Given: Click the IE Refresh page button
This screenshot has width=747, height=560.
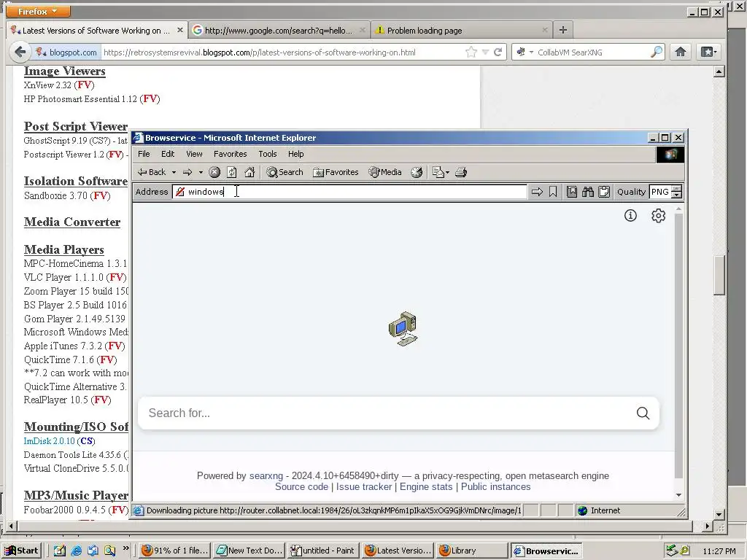Looking at the screenshot, I should click(x=232, y=172).
